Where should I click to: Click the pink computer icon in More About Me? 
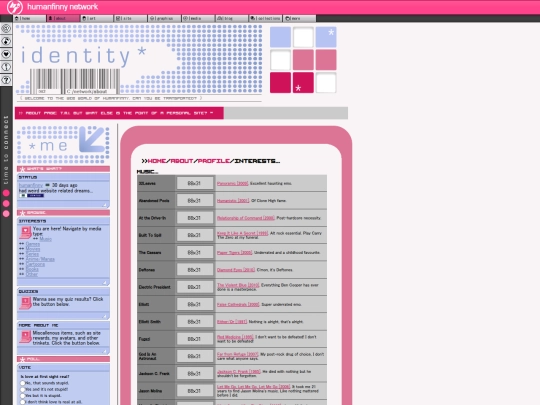tap(25, 337)
